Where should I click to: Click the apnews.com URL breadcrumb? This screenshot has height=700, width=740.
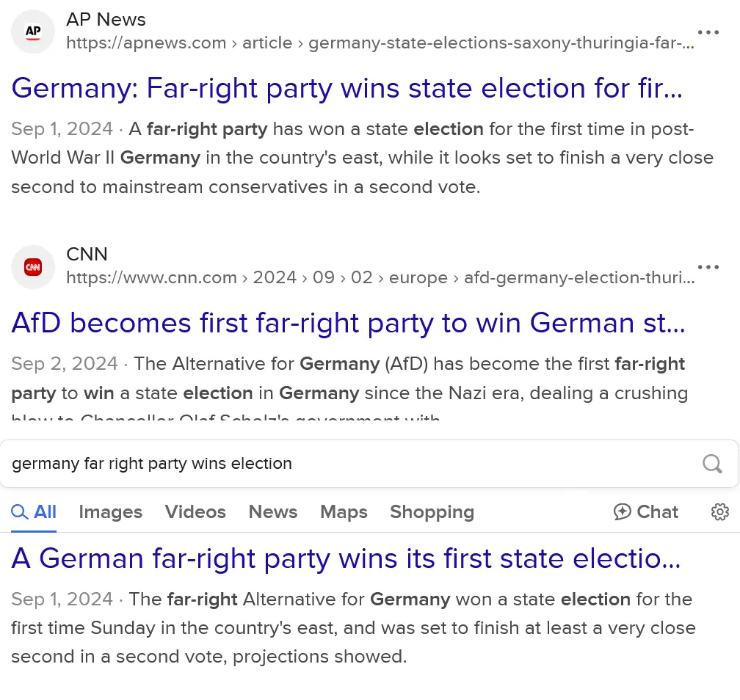tap(380, 43)
